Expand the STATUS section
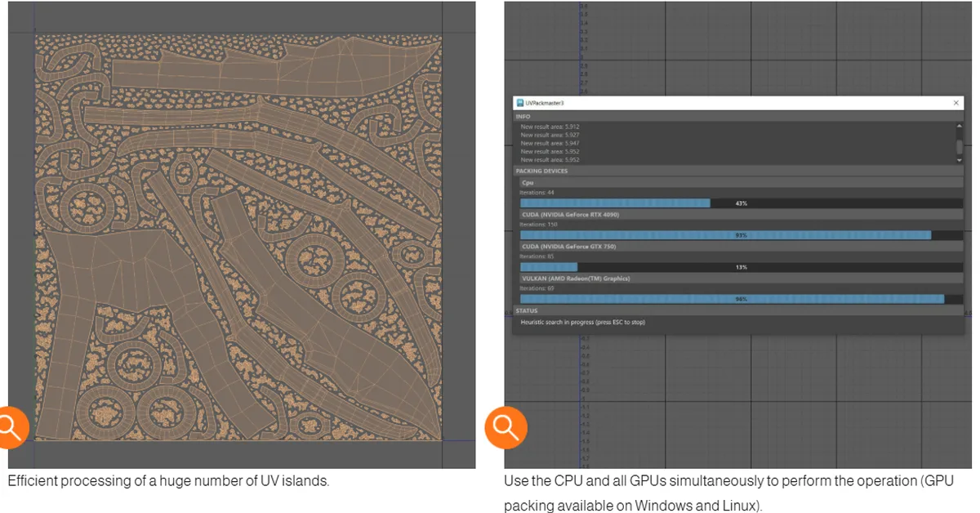The image size is (980, 513). [x=527, y=310]
